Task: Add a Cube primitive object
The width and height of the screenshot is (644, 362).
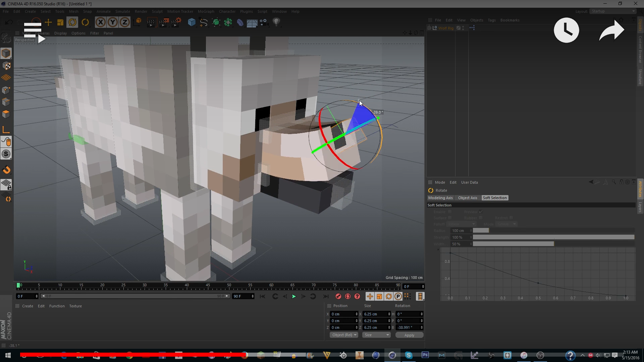Action: tap(192, 22)
